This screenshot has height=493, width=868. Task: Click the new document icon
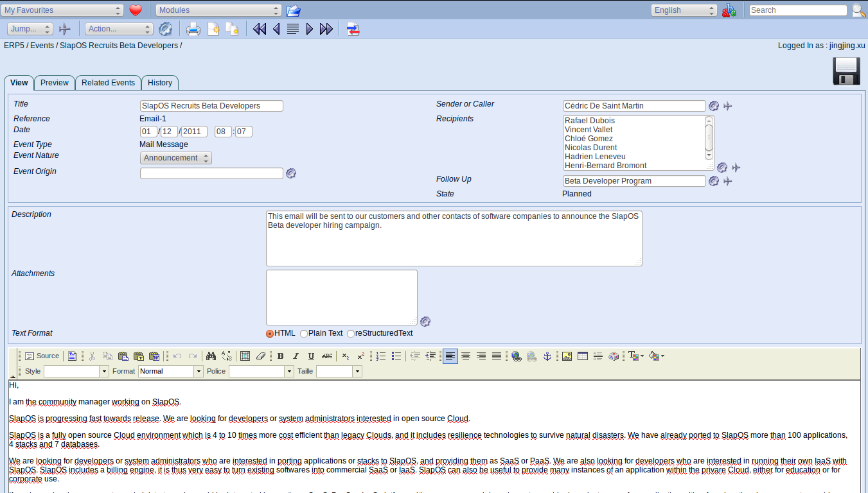coord(213,29)
